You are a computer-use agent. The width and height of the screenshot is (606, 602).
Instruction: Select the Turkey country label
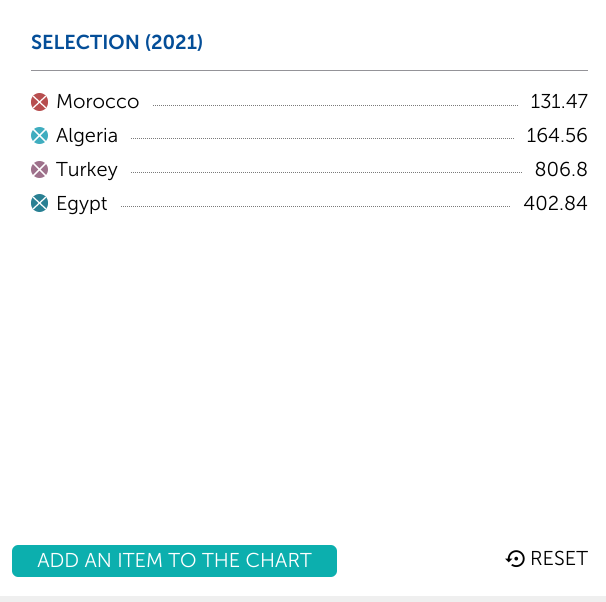tap(87, 170)
